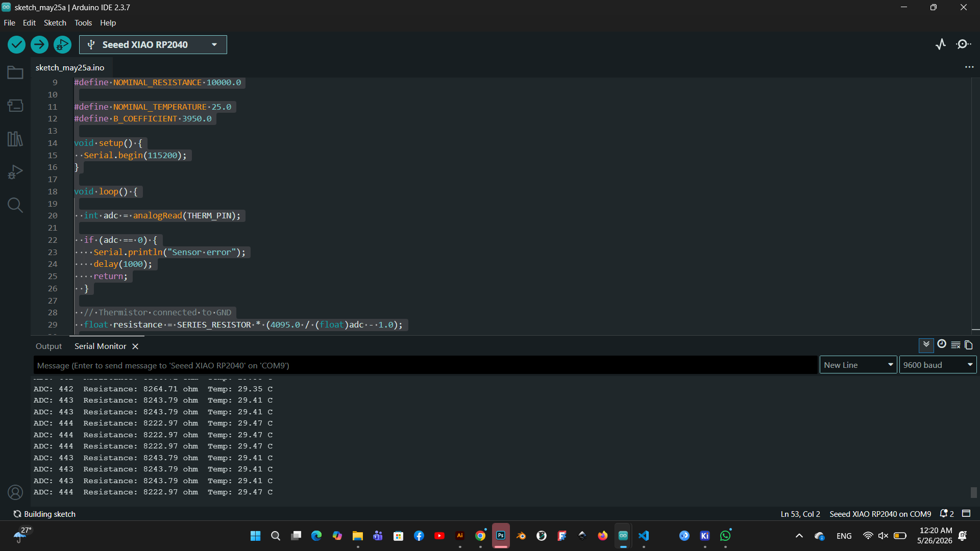Open WhatsApp from the taskbar

coord(725,536)
